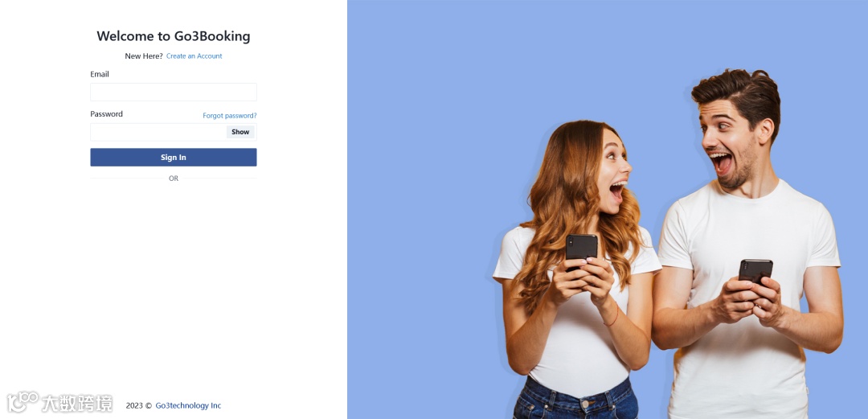Click the Email field label
868x419 pixels.
(100, 74)
